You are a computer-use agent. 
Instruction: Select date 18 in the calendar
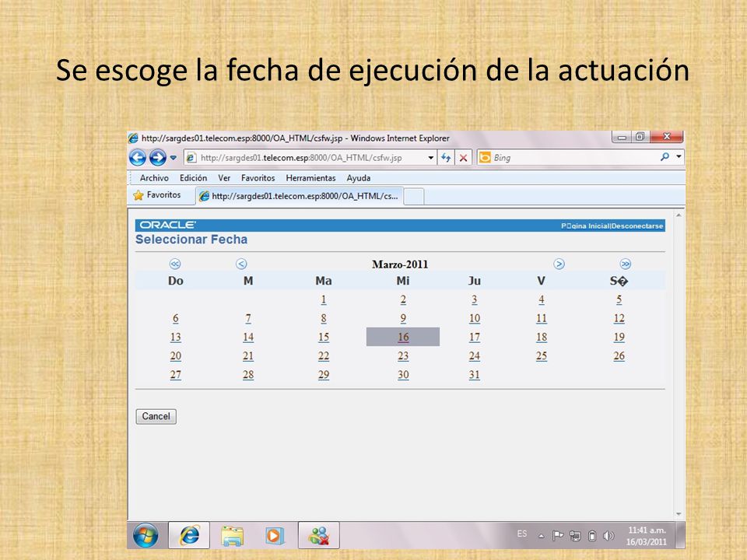pyautogui.click(x=542, y=337)
